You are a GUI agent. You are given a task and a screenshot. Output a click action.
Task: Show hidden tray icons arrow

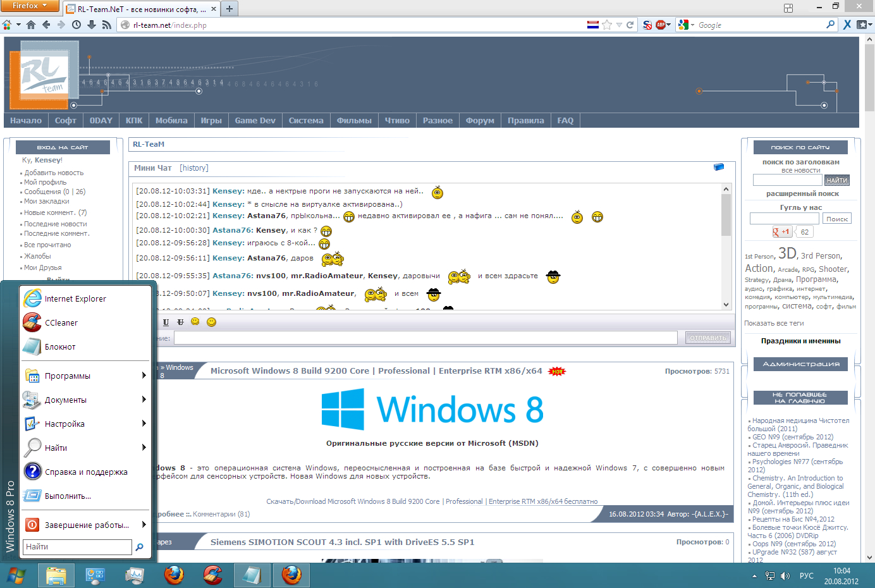click(x=754, y=577)
